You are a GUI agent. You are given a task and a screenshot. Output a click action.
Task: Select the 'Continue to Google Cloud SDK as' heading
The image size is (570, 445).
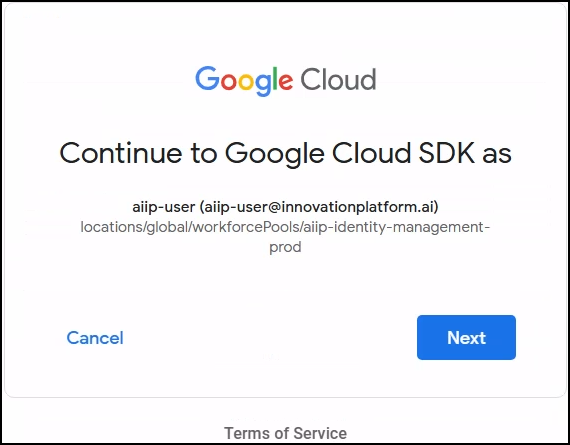[285, 154]
